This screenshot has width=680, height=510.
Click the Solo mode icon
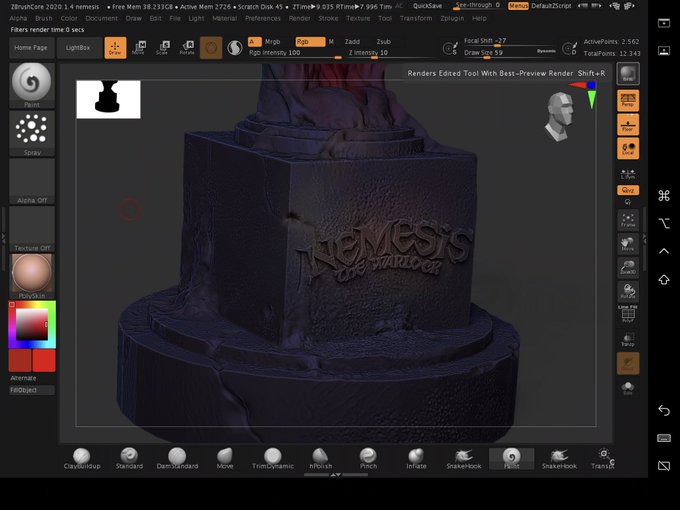tap(628, 387)
